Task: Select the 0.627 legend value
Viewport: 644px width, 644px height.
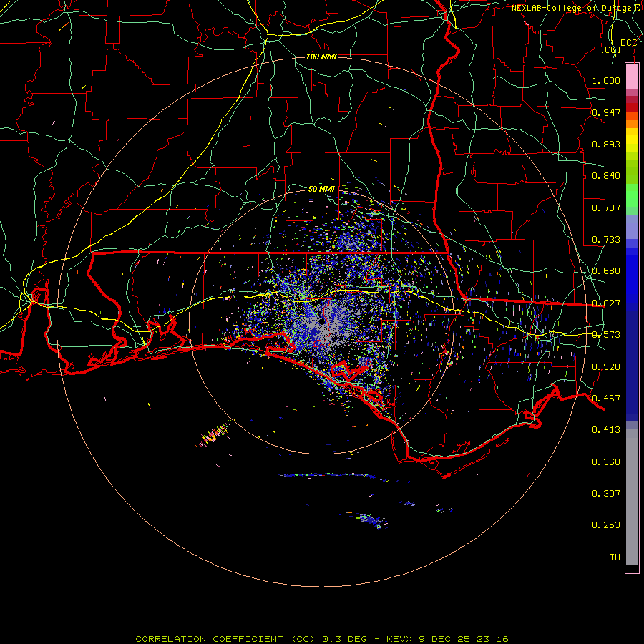Action: point(606,303)
